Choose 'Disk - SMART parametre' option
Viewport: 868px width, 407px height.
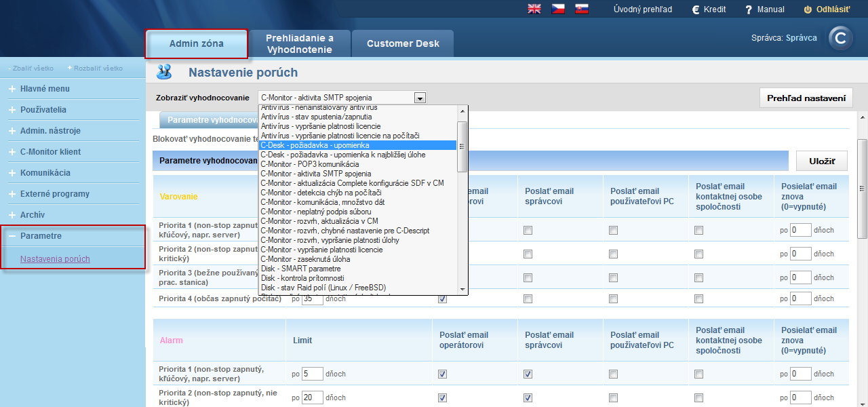357,269
